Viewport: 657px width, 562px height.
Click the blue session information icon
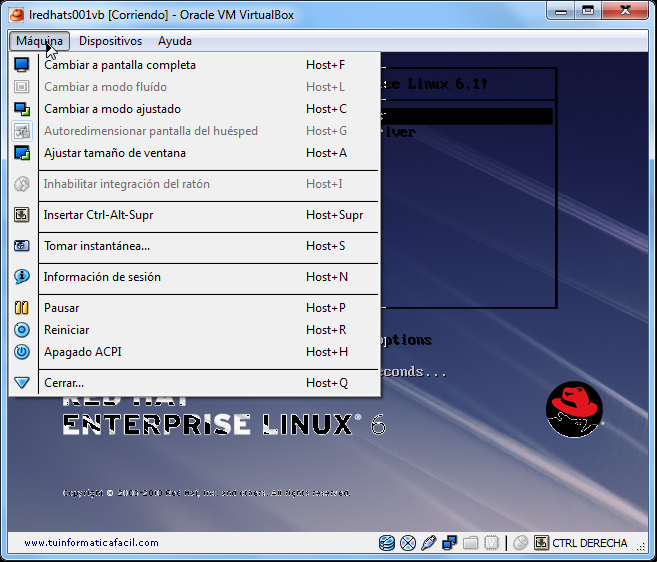tap(22, 277)
